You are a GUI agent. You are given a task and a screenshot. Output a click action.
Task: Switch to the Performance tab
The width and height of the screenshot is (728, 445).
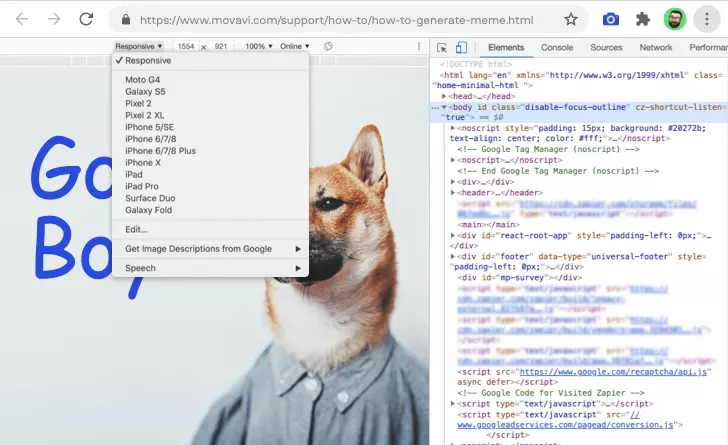click(708, 47)
